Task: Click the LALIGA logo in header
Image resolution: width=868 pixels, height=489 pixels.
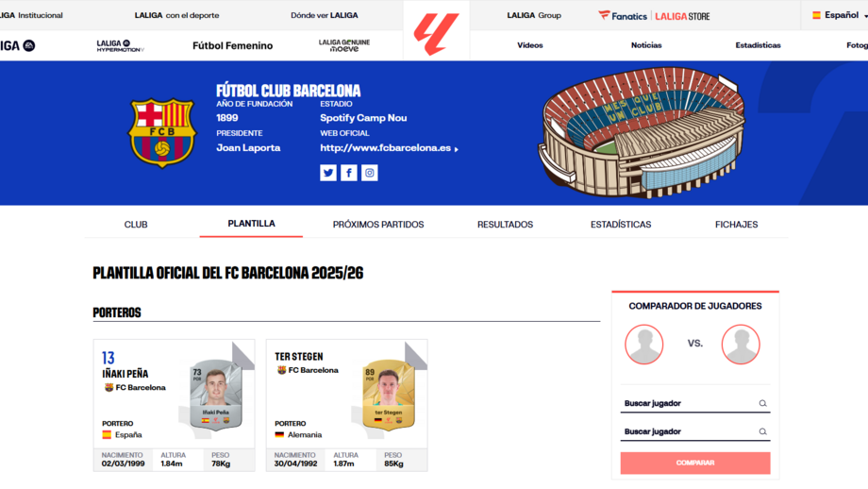Action: (x=436, y=33)
